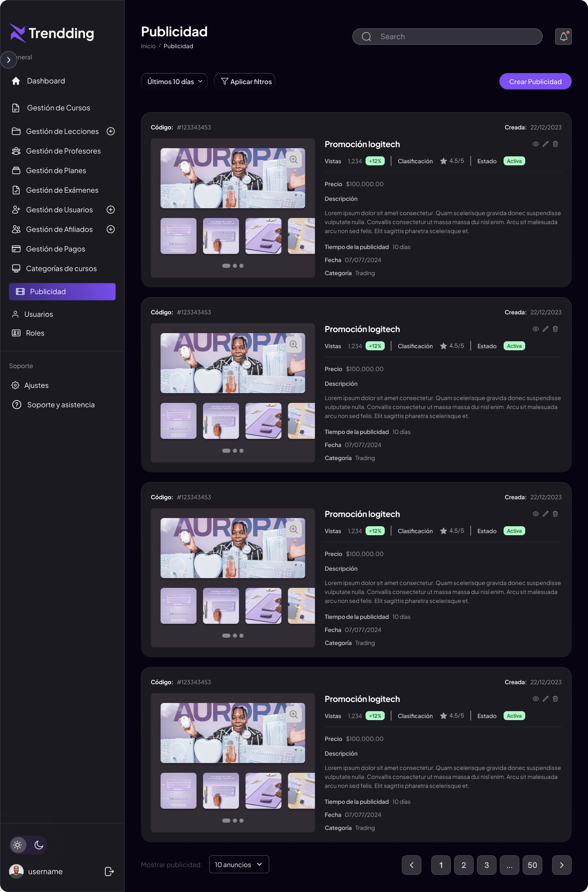Screen dimensions: 588x892
Task: Select first thumbnail in first ad
Action: coord(178,236)
